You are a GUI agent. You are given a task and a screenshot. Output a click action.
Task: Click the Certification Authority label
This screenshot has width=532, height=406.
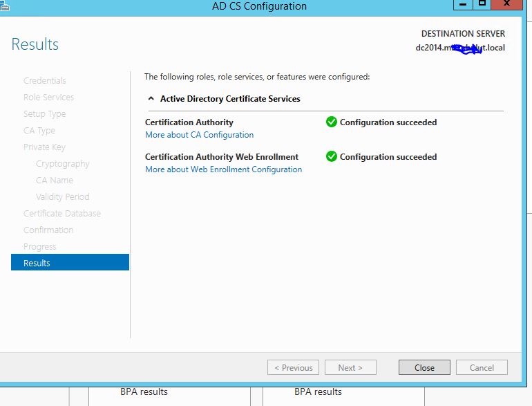tap(189, 122)
